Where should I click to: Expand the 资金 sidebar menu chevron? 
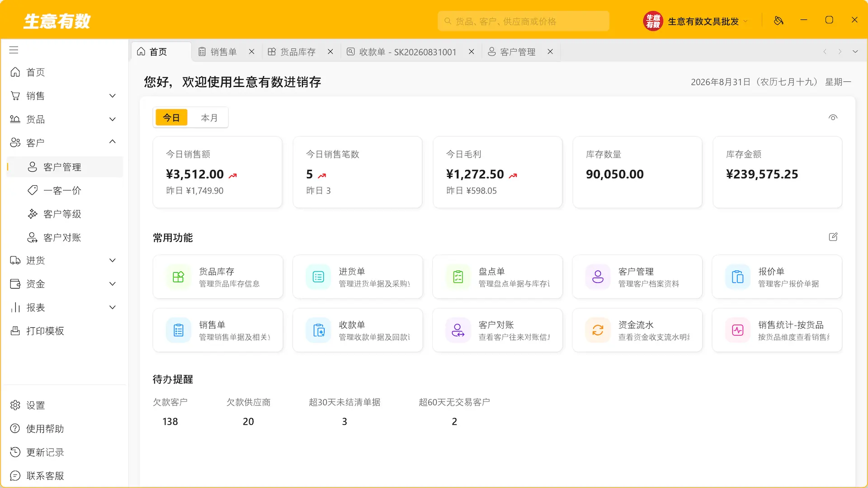[113, 284]
